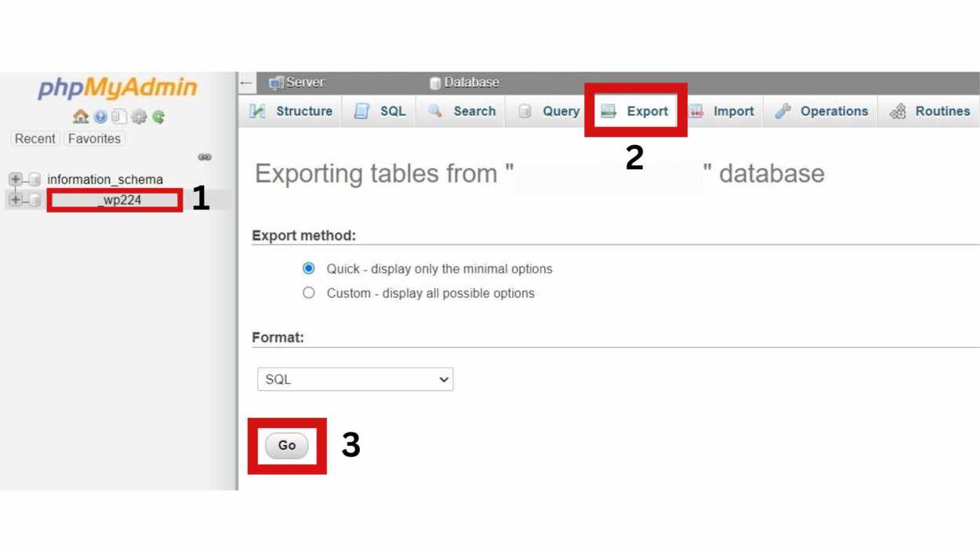Click the Go button
The height and width of the screenshot is (551, 980).
point(287,445)
